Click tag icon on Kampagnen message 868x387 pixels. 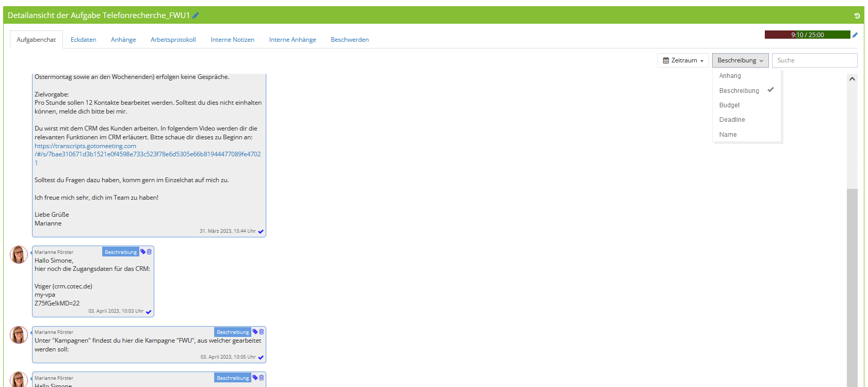click(255, 332)
